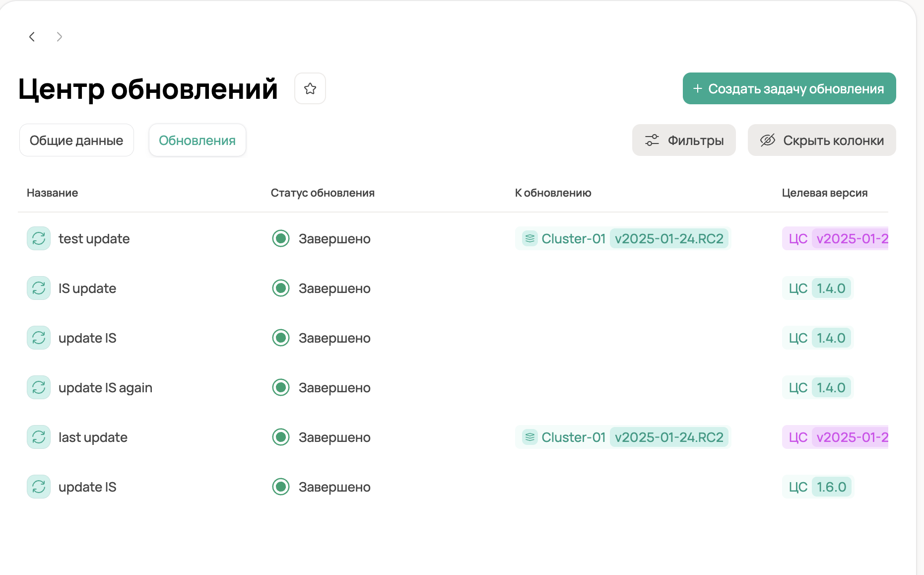
Task: Click the 1.6.0 target version tag
Action: [x=831, y=487]
